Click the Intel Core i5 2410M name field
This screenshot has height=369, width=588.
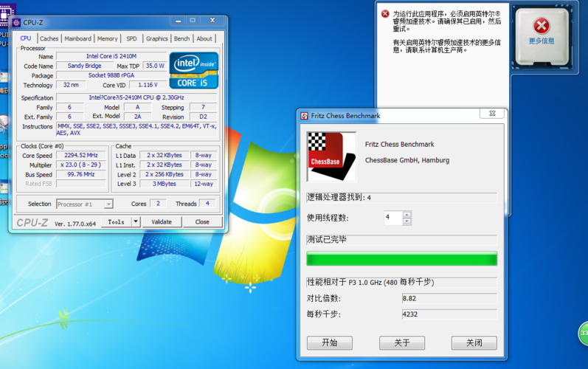(111, 56)
